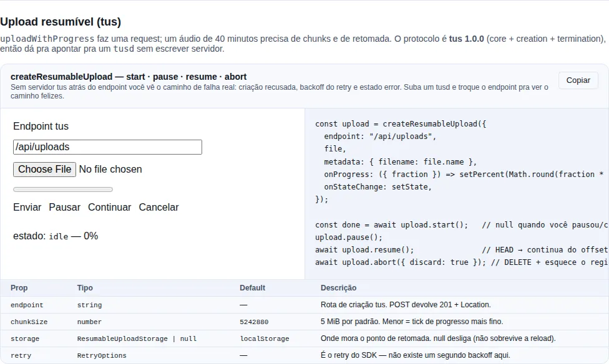
Task: Click the 'string' type cell for endpoint
Action: point(89,305)
